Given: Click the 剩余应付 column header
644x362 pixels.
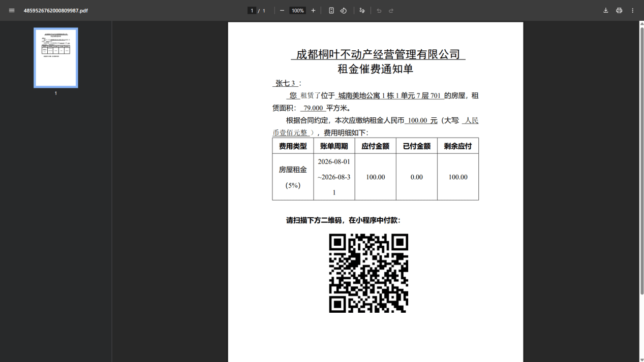Looking at the screenshot, I should click(457, 146).
